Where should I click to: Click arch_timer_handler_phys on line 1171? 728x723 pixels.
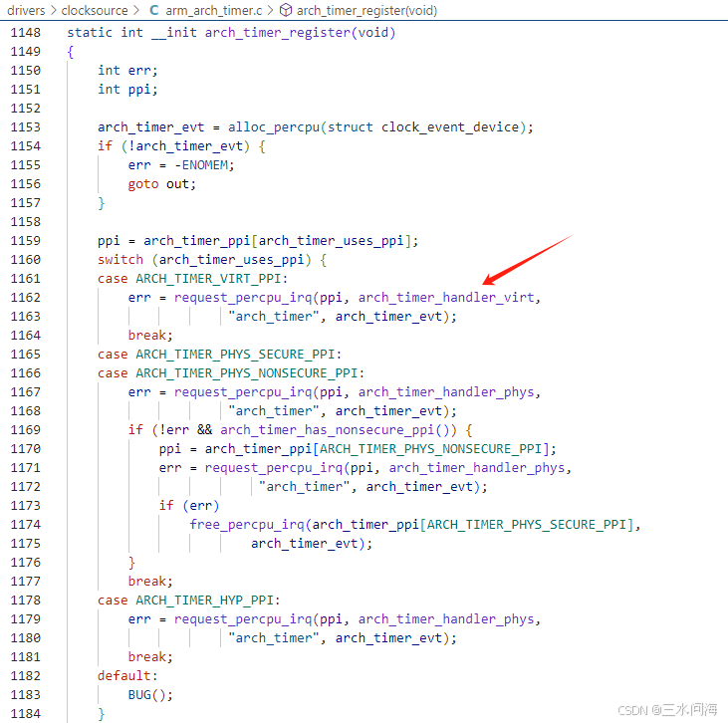tap(477, 468)
